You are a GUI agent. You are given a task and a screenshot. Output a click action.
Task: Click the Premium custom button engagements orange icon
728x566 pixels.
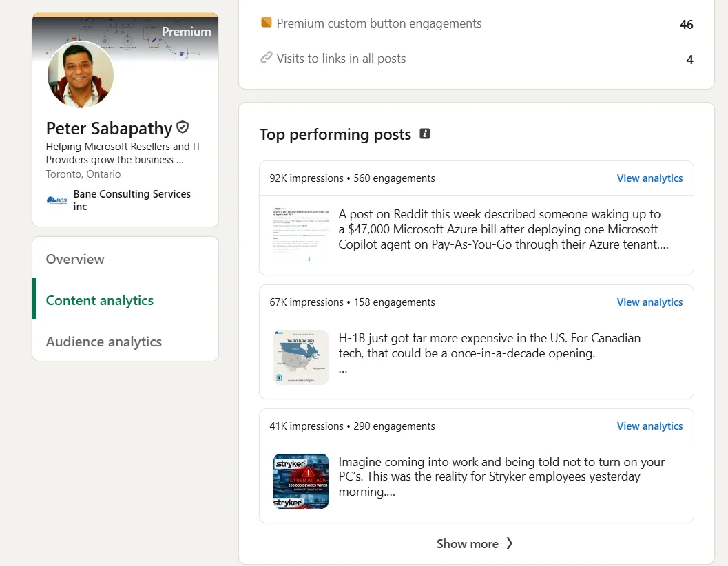click(266, 22)
